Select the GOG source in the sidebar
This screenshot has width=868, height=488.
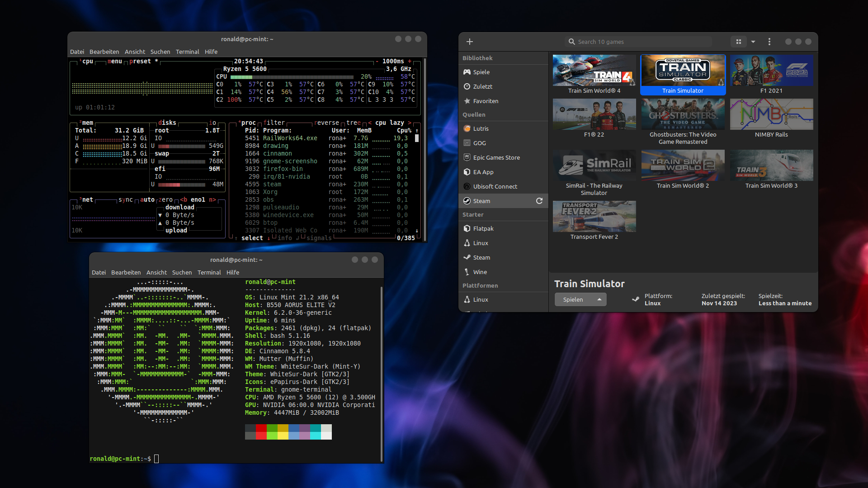tap(504, 143)
